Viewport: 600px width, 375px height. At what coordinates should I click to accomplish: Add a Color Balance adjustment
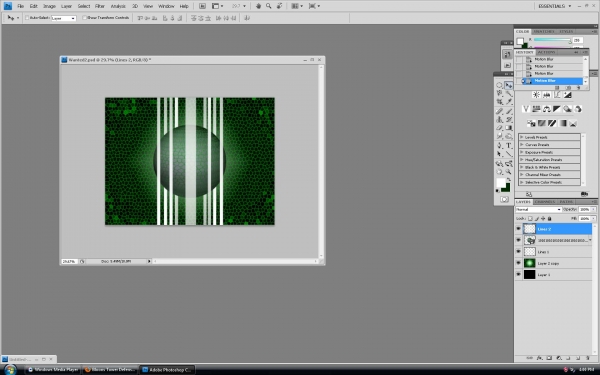(x=547, y=109)
